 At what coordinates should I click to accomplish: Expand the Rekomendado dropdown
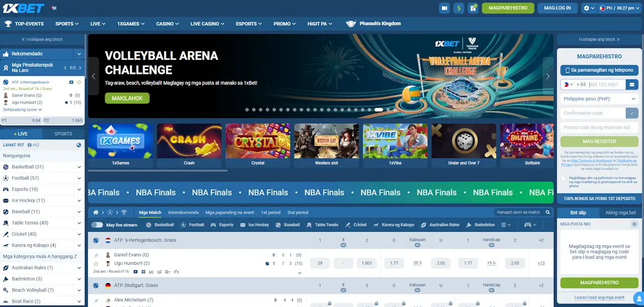coord(79,54)
